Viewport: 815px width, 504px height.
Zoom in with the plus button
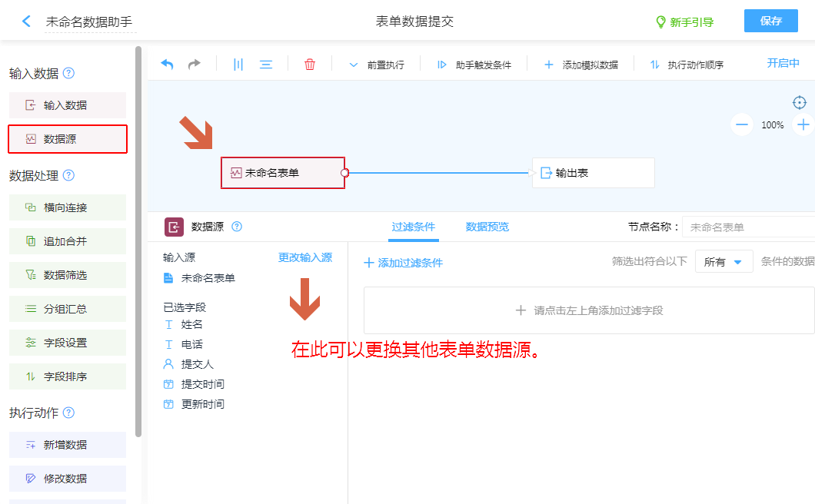pyautogui.click(x=803, y=124)
